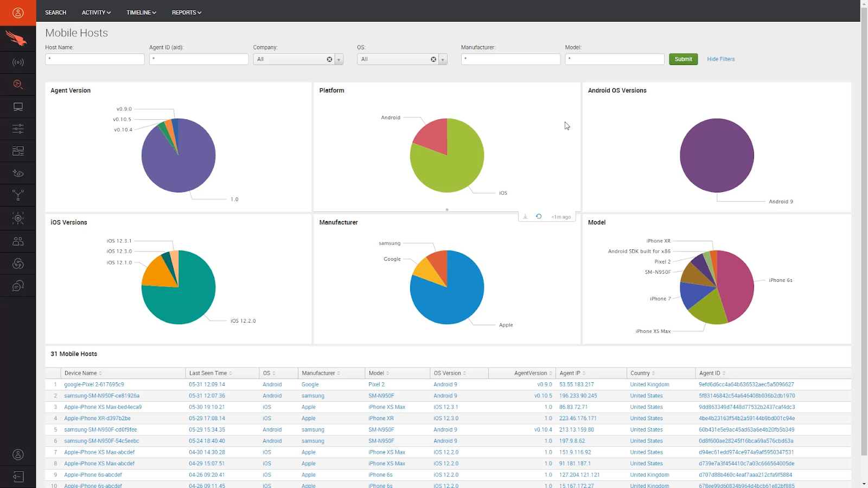Sort table by Agent ID column
868x488 pixels.
[x=712, y=373]
